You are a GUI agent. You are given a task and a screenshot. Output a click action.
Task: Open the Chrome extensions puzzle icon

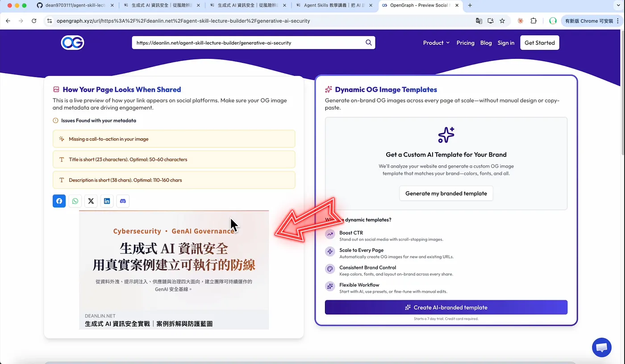[533, 21]
